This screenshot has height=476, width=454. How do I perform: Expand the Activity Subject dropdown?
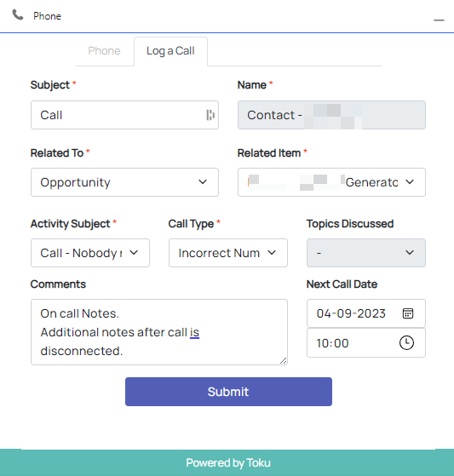pyautogui.click(x=90, y=253)
